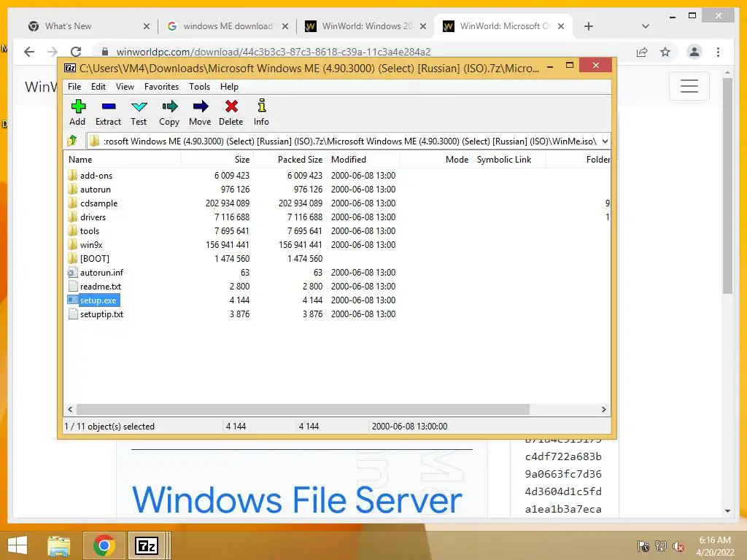The height and width of the screenshot is (560, 747).
Task: Select the drivers folder name
Action: point(93,217)
